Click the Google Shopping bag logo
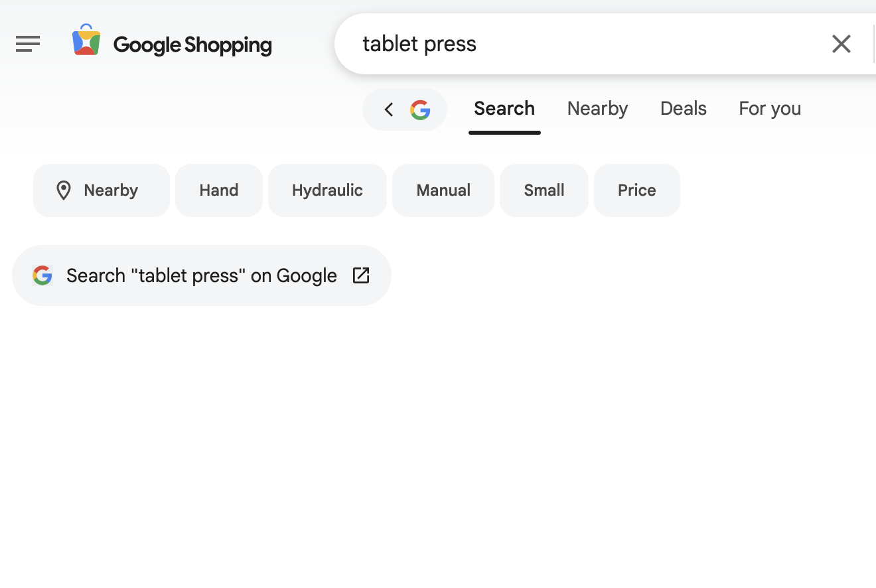876x588 pixels. pyautogui.click(x=86, y=40)
